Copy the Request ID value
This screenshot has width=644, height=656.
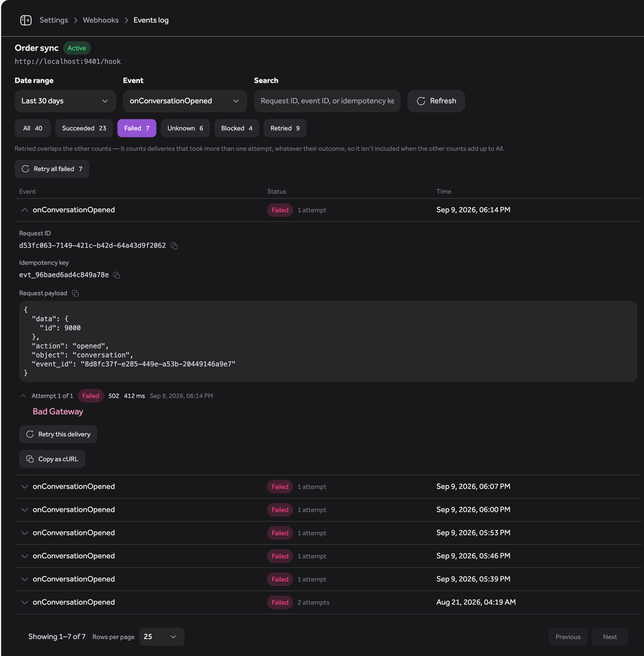point(174,246)
